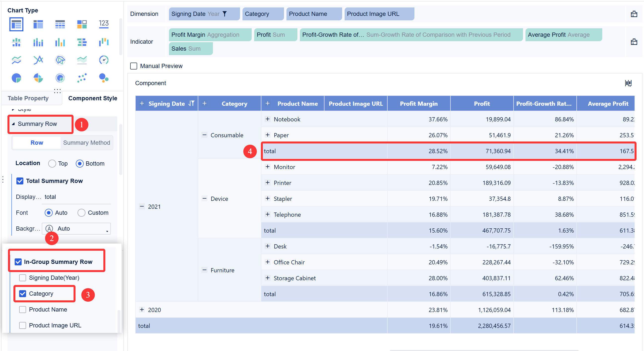644x351 pixels.
Task: Click sort icon in Signing Date header
Action: coord(191,104)
